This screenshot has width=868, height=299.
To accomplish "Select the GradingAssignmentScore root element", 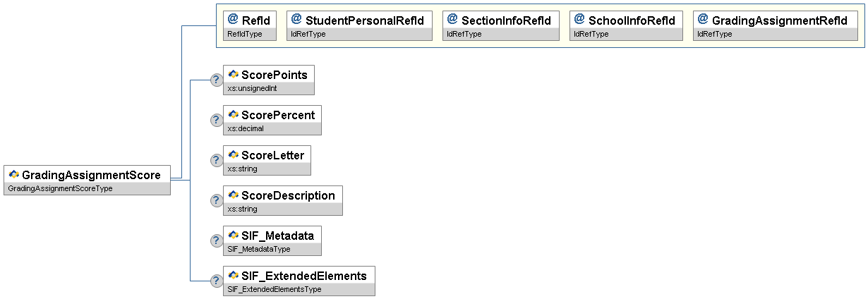I will tap(90, 174).
